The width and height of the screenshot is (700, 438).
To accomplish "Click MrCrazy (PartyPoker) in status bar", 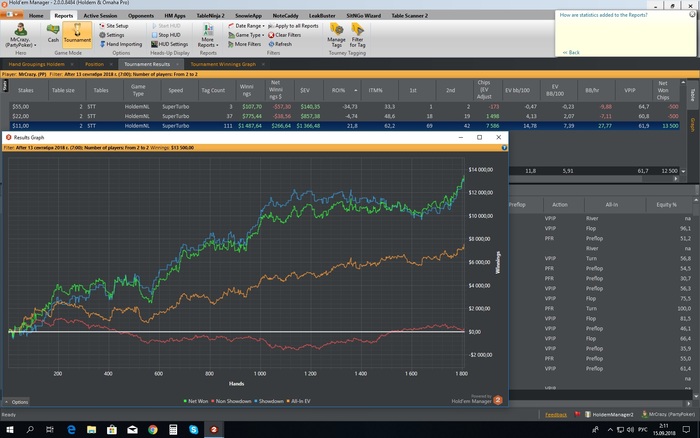I will click(x=668, y=415).
